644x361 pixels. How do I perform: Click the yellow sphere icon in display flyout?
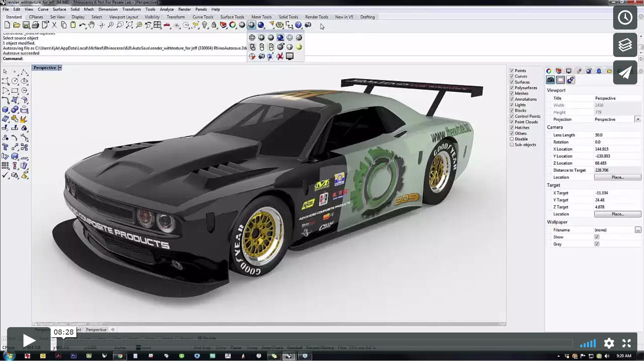299,47
